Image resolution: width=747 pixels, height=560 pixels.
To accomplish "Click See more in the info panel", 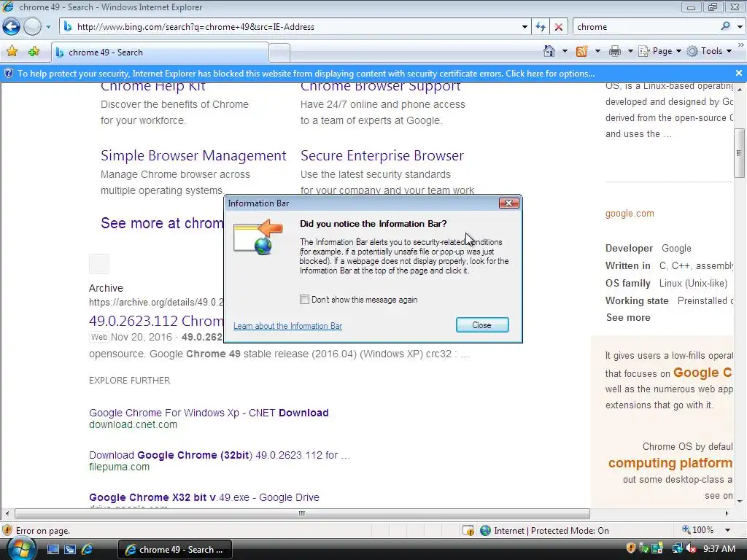I will tap(628, 318).
